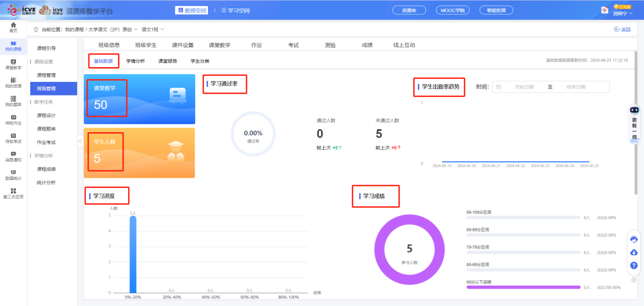Open 首页 home icon in sidebar
This screenshot has height=306, width=644.
tap(13, 27)
